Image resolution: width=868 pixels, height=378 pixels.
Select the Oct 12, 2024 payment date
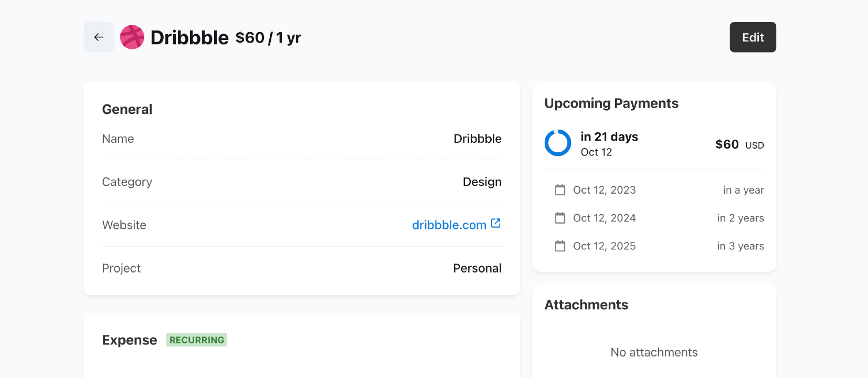coord(605,218)
